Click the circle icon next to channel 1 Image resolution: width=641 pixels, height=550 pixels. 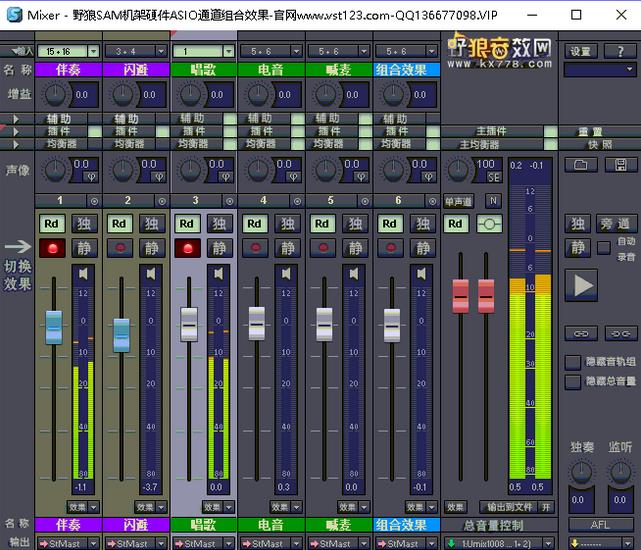point(94,201)
